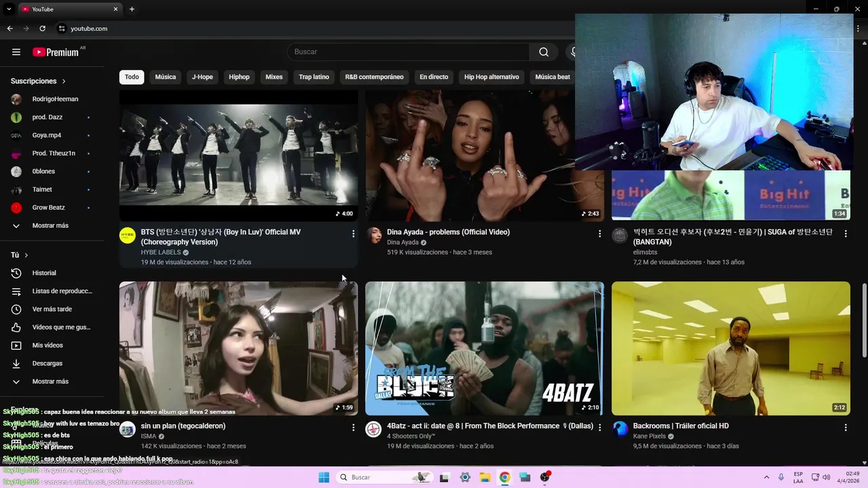Screen dimensions: 868x488
Task: Select the En directo filter chip
Action: coord(434,77)
